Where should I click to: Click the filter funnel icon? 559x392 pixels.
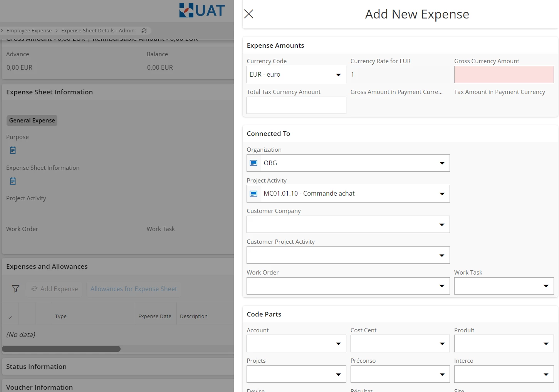(x=15, y=289)
